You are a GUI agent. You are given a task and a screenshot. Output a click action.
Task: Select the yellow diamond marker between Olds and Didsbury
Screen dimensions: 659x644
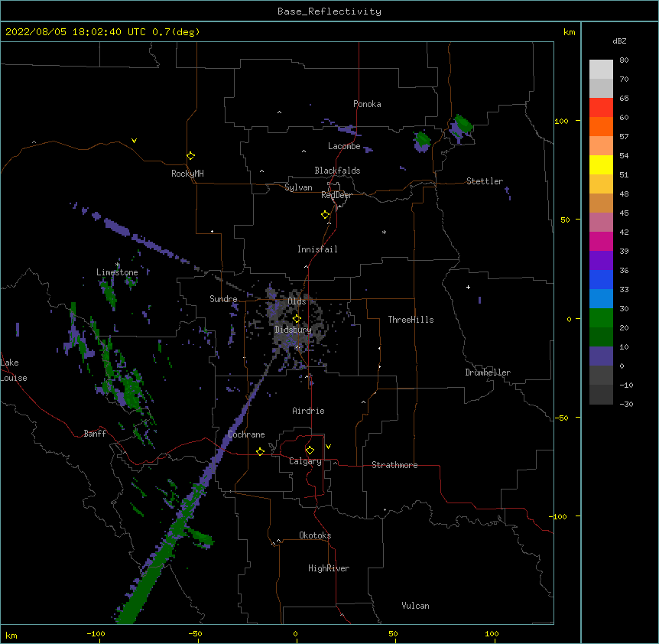pyautogui.click(x=297, y=319)
